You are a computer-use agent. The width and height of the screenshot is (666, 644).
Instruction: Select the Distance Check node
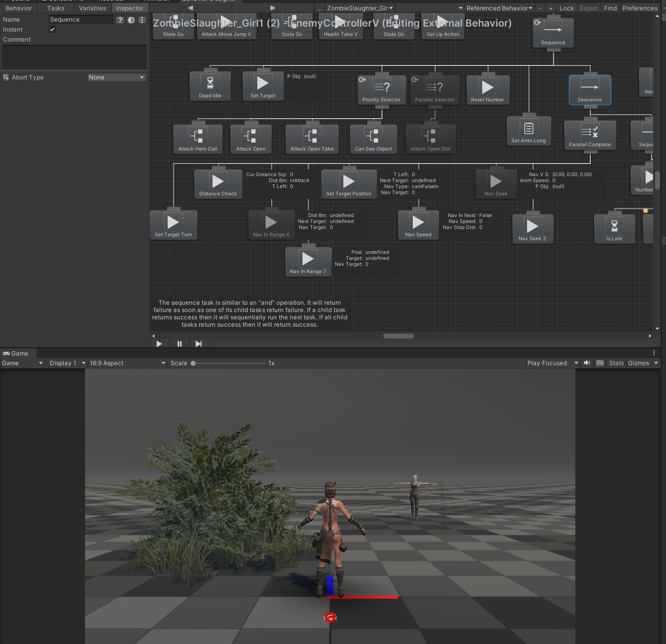pos(218,184)
